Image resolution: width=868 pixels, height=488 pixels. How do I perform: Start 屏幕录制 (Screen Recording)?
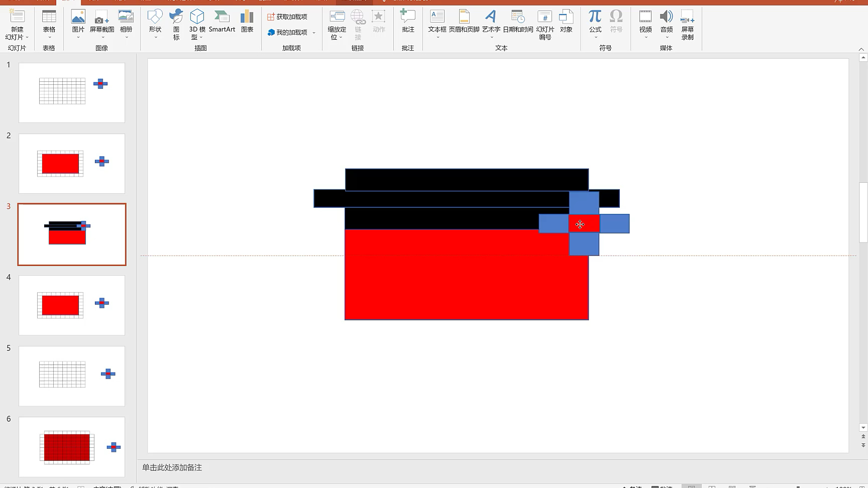click(x=687, y=24)
